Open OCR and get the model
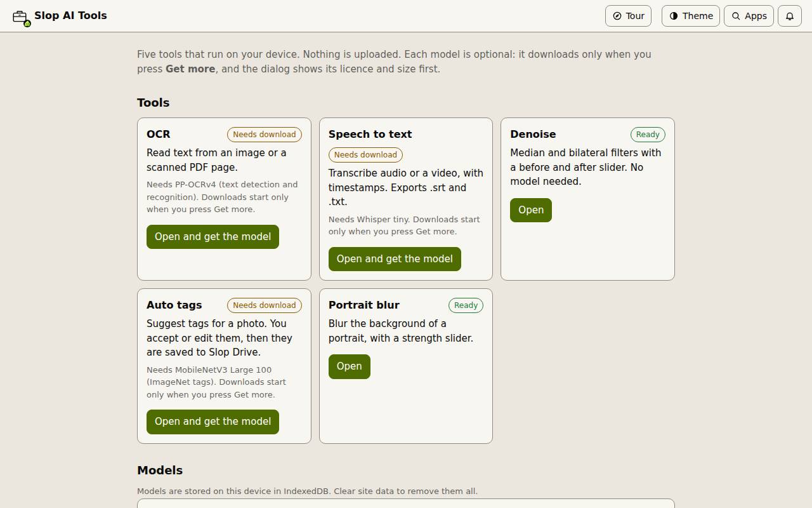This screenshot has height=508, width=812. (x=213, y=237)
